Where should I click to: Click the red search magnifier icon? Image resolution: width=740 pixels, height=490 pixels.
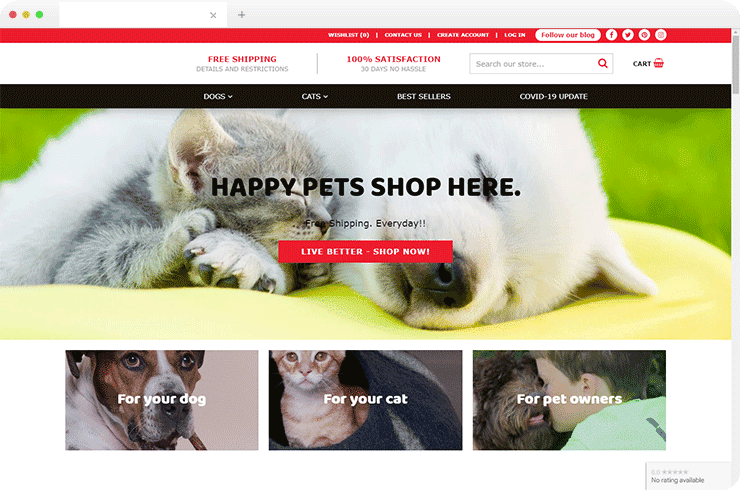(603, 63)
